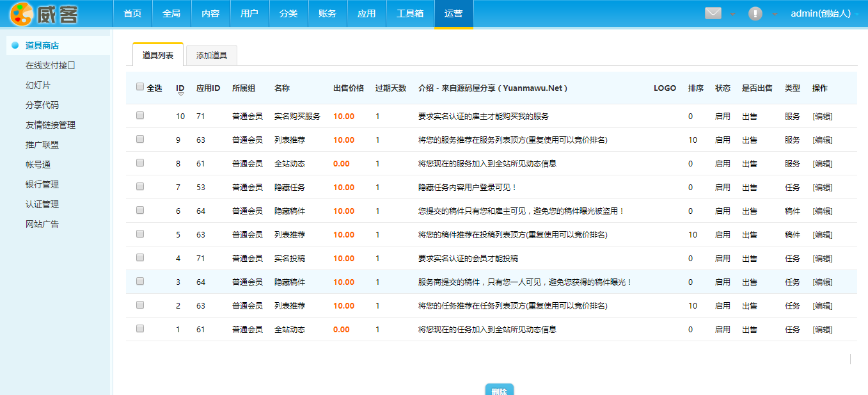Click the 删除 button at bottom
The height and width of the screenshot is (395, 868).
[x=500, y=390]
